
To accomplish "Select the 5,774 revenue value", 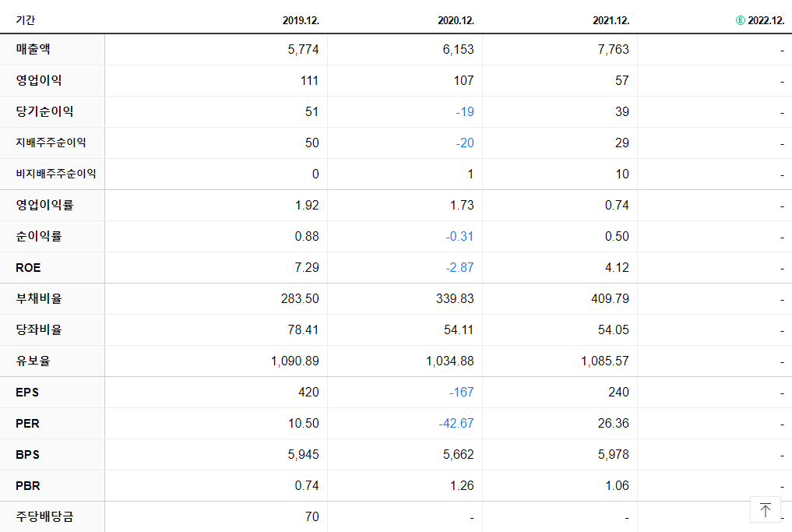I will click(303, 50).
